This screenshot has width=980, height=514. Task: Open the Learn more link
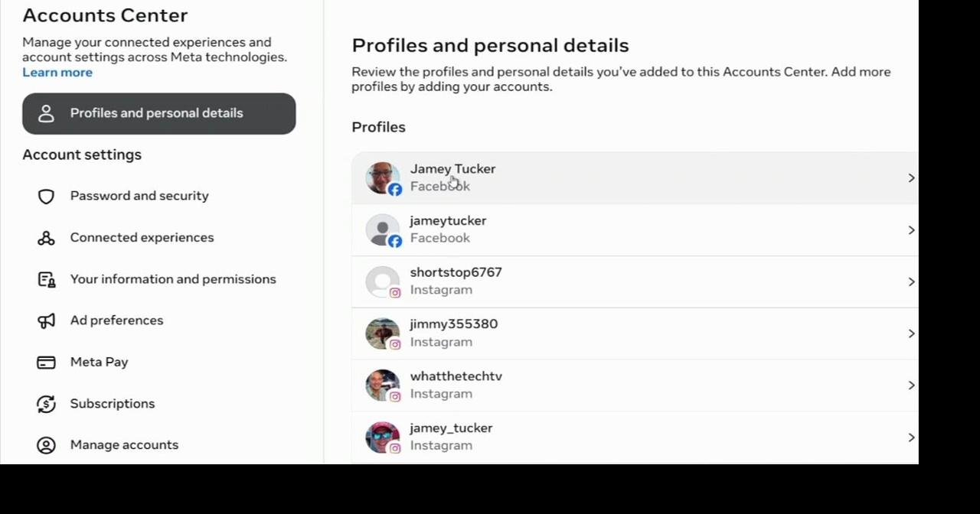(x=57, y=73)
